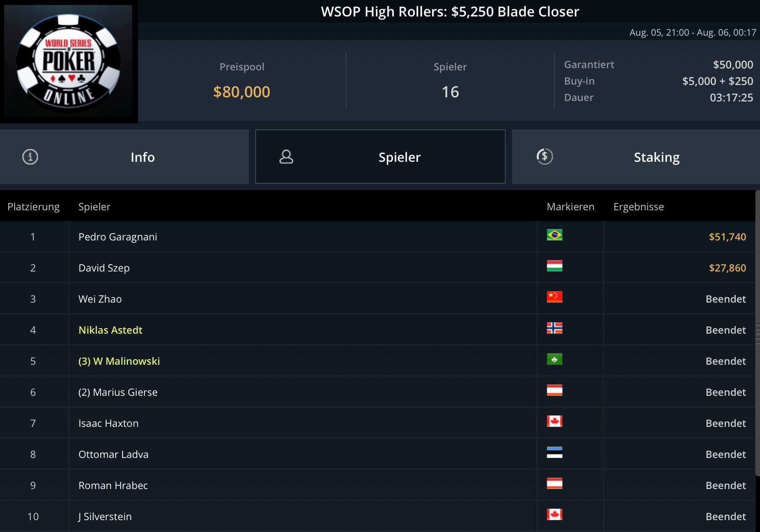The height and width of the screenshot is (532, 760).
Task: Click the Brazil flag for Pedro Garagnani
Action: (554, 235)
